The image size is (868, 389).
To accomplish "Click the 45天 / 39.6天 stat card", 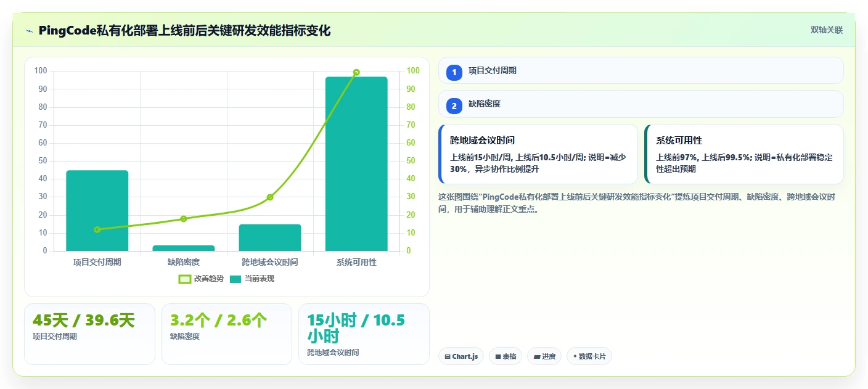I will [89, 334].
